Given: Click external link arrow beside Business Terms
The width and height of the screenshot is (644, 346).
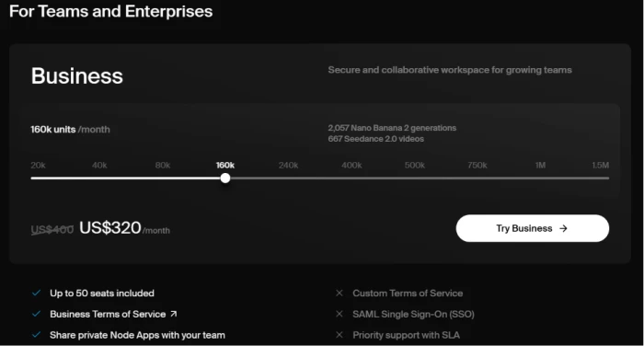Looking at the screenshot, I should (x=174, y=314).
